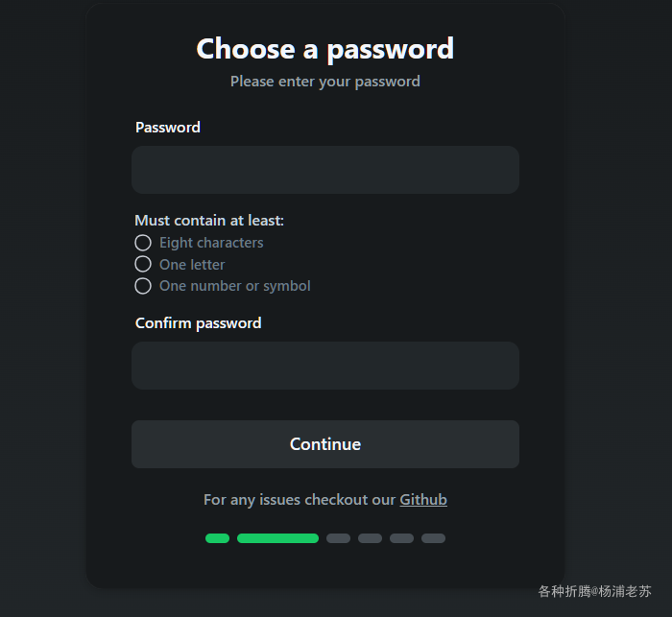Screen dimensions: 672x617
Task: Click the "One letter" requirement text
Action: click(x=192, y=265)
